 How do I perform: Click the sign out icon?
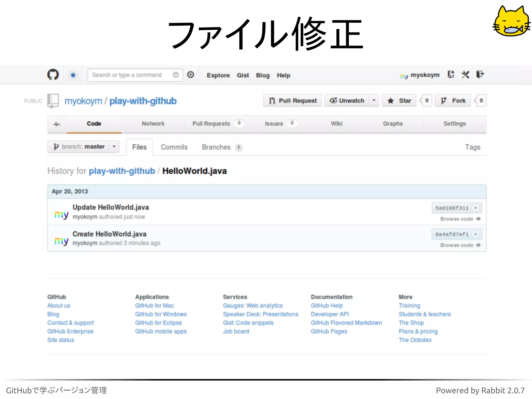click(480, 75)
